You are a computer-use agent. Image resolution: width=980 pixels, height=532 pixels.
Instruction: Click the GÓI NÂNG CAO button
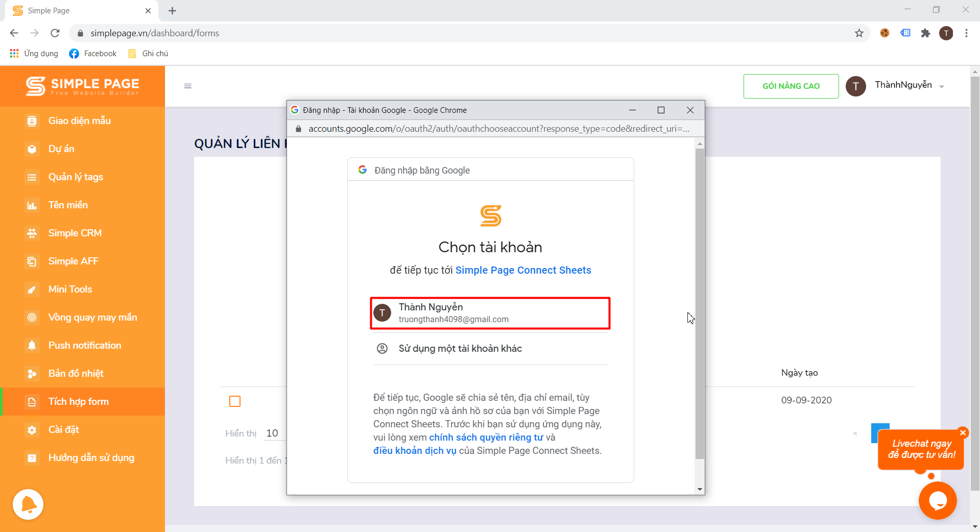791,86
